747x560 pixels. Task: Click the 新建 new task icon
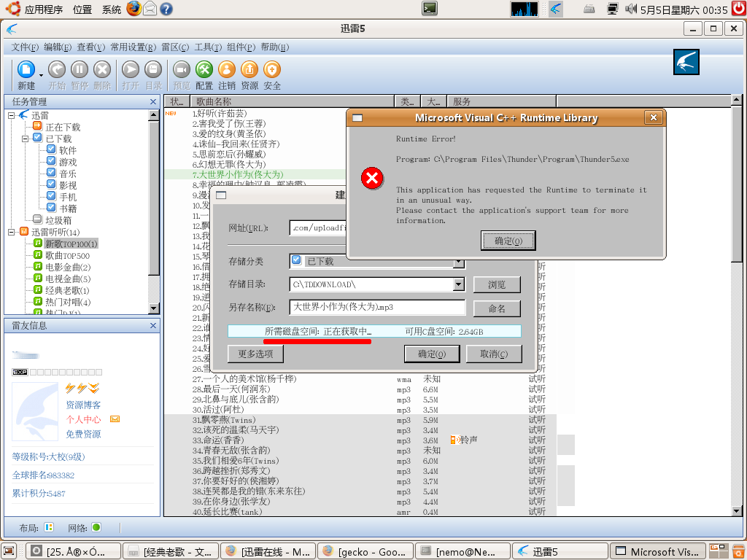(x=26, y=69)
